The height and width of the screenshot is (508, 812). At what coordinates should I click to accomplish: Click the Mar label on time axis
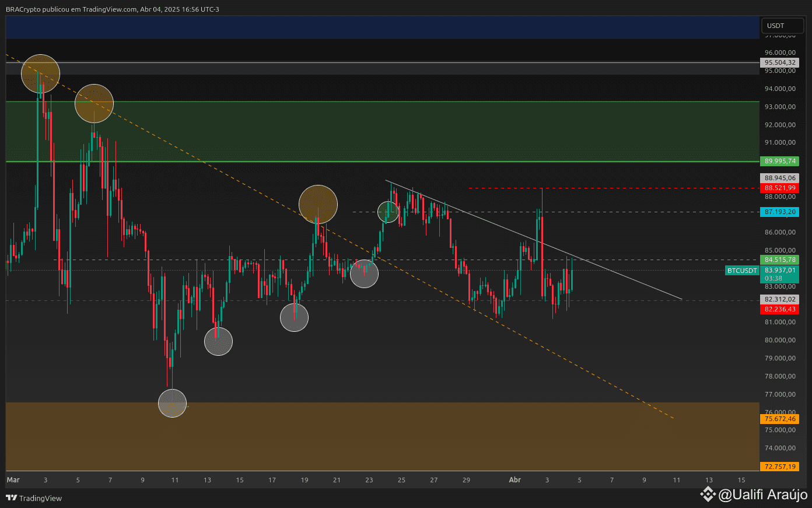click(x=13, y=480)
